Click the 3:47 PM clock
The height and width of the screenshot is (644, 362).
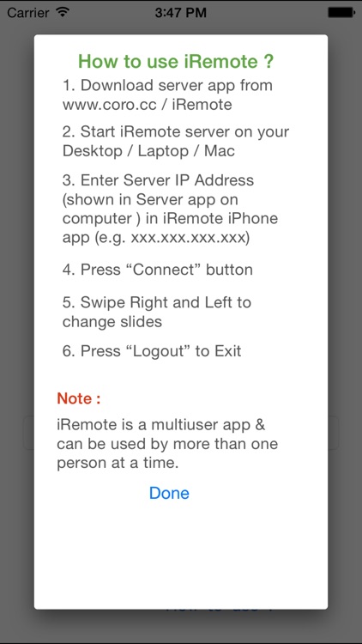click(x=181, y=13)
